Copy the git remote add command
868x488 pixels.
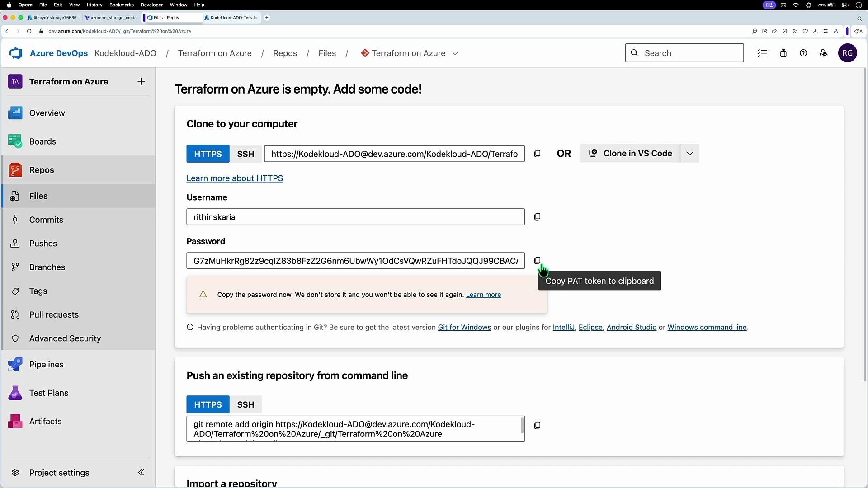point(537,426)
